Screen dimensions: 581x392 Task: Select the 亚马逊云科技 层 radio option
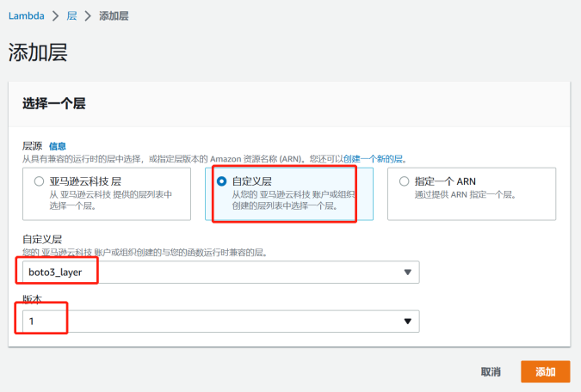click(x=39, y=181)
